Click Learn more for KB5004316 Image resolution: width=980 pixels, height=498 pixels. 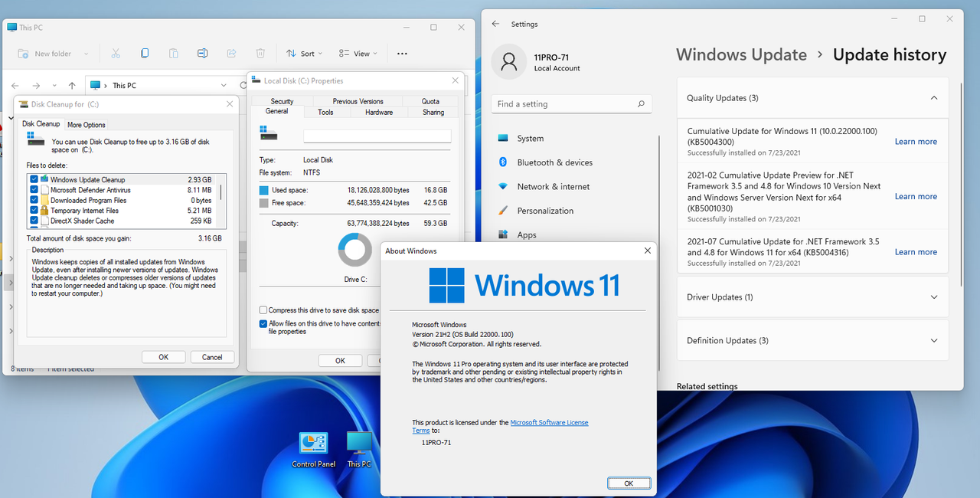916,252
